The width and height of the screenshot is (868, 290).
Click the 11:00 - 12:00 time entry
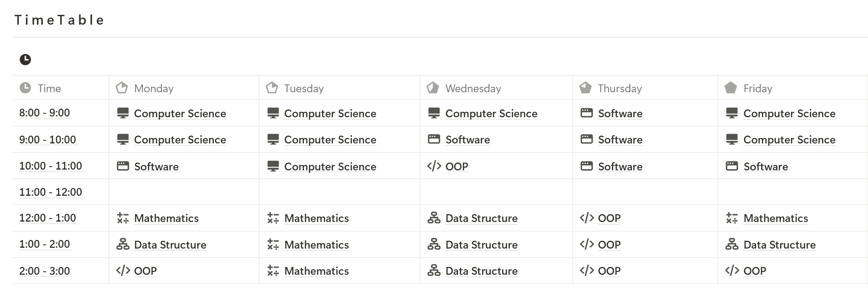pyautogui.click(x=51, y=192)
